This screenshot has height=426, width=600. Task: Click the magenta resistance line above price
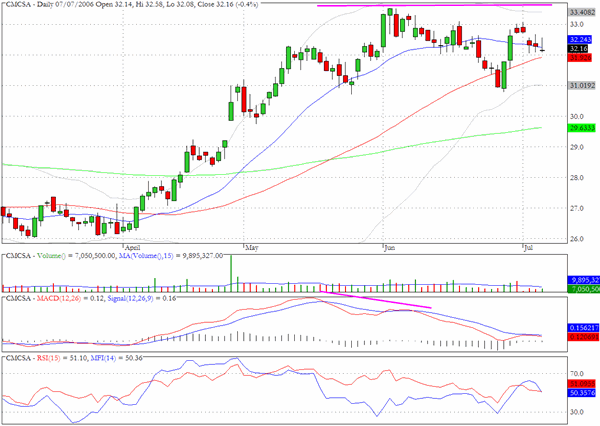(435, 5)
